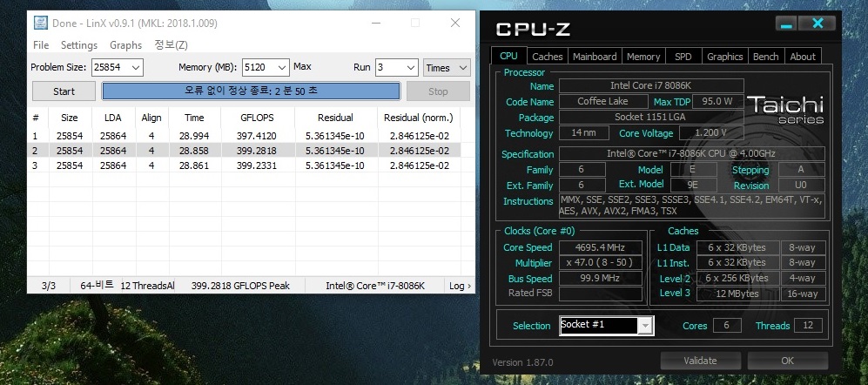Click the Max TDP value 95.0 W
The width and height of the screenshot is (868, 385).
[x=717, y=101]
